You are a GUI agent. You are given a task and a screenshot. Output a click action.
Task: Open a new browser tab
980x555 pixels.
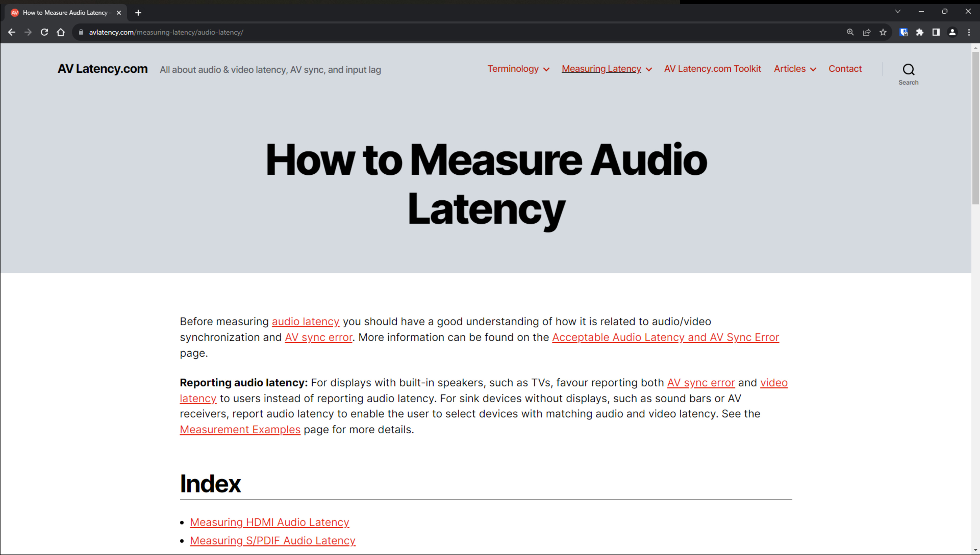click(x=138, y=12)
